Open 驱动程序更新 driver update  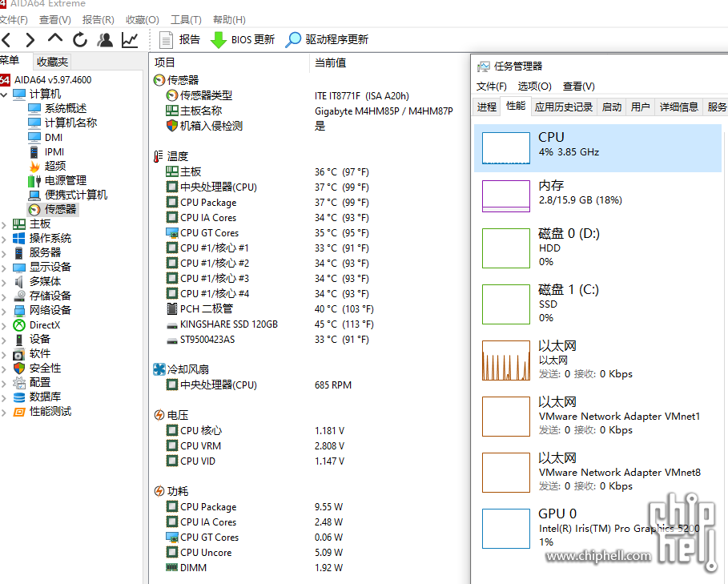click(x=327, y=40)
